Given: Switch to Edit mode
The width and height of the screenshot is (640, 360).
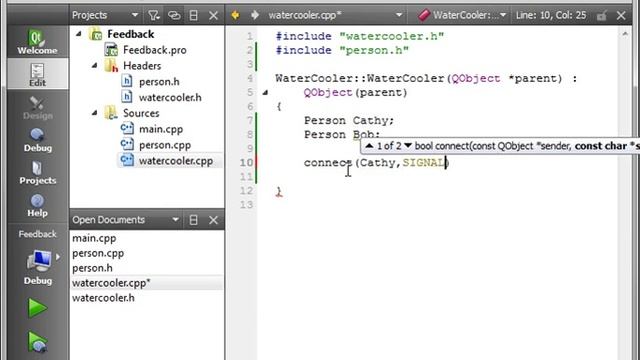Looking at the screenshot, I should pos(37,74).
